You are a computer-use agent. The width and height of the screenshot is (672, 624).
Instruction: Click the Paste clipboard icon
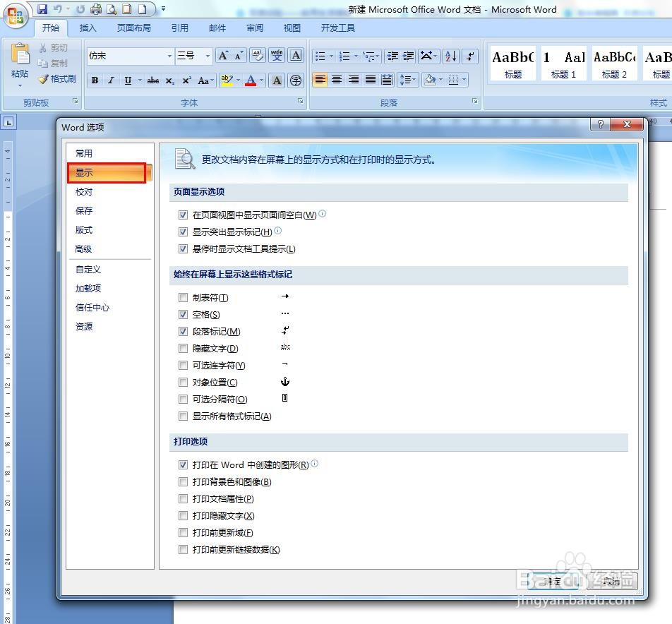(20, 54)
